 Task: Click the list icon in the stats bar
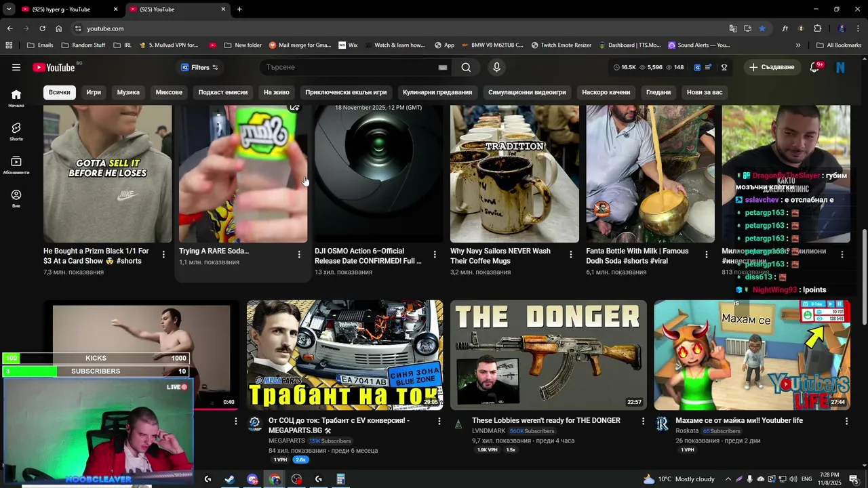click(x=709, y=67)
